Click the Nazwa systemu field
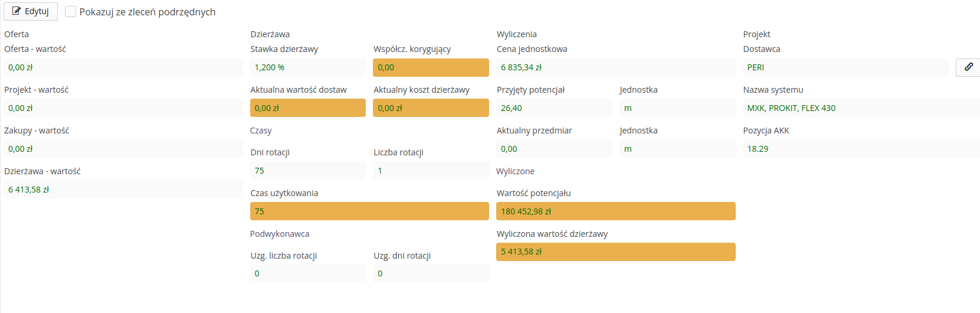 pyautogui.click(x=861, y=108)
